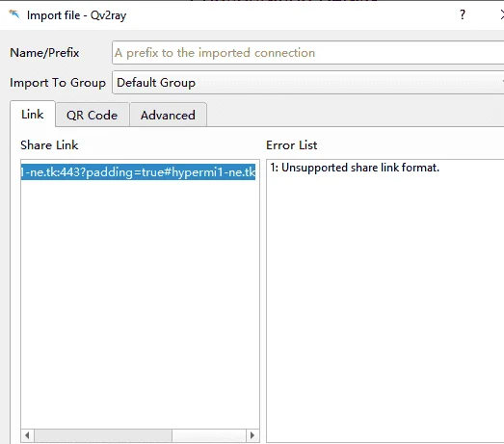
Task: Click the Import To Group label
Action: pyautogui.click(x=58, y=83)
